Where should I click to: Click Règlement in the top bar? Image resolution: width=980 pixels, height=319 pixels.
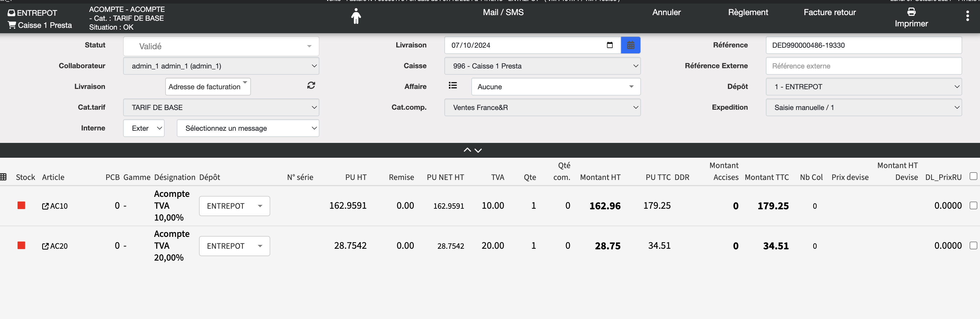click(747, 12)
